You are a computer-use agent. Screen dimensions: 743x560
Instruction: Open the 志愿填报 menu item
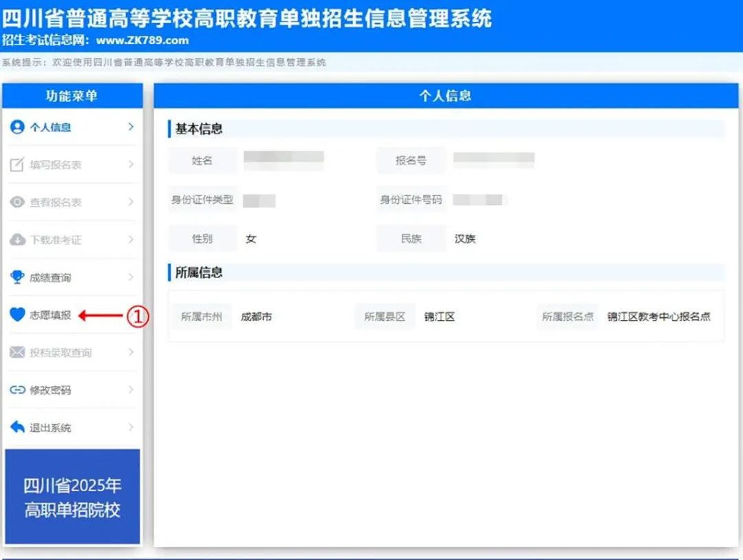click(52, 315)
